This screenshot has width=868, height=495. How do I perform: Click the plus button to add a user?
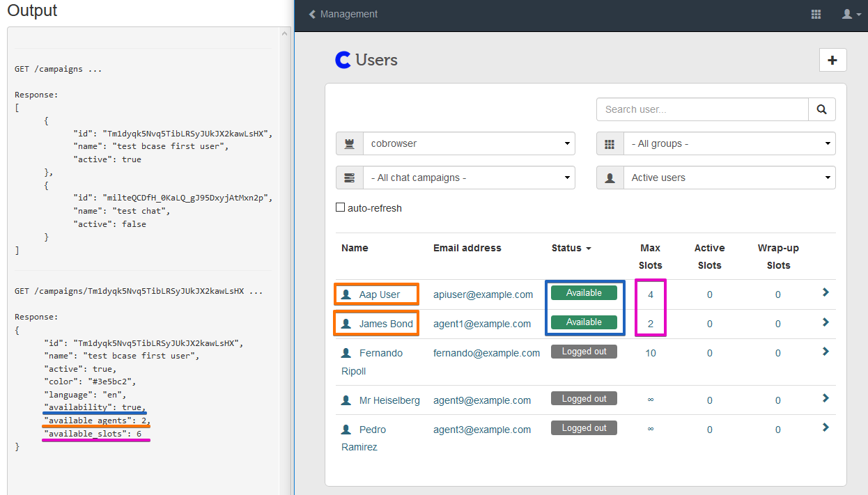point(832,60)
